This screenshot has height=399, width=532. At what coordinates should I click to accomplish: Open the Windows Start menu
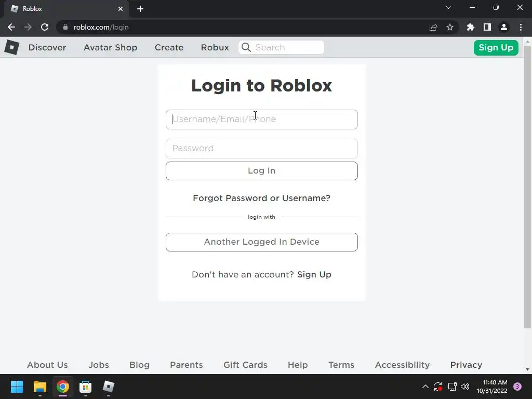tap(17, 387)
